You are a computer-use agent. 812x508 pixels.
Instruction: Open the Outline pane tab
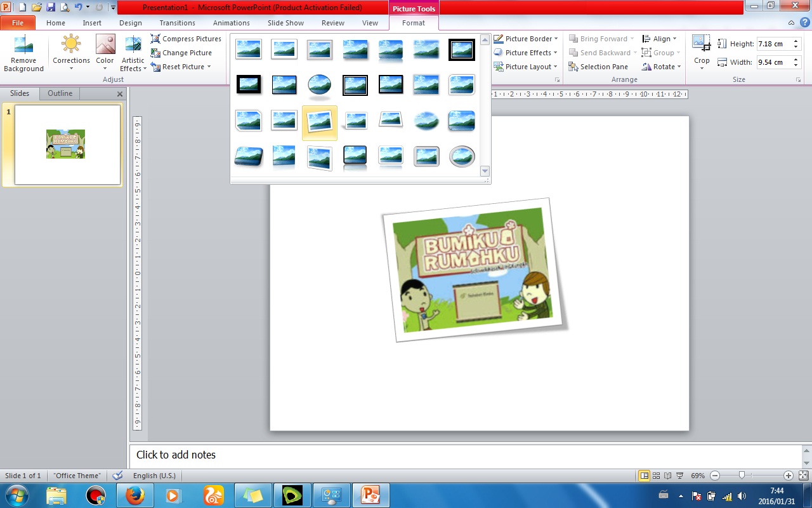(59, 93)
